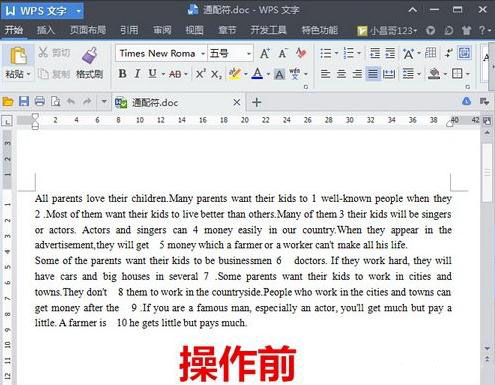
Task: Set the paragraph to align left
Action: click(x=325, y=74)
